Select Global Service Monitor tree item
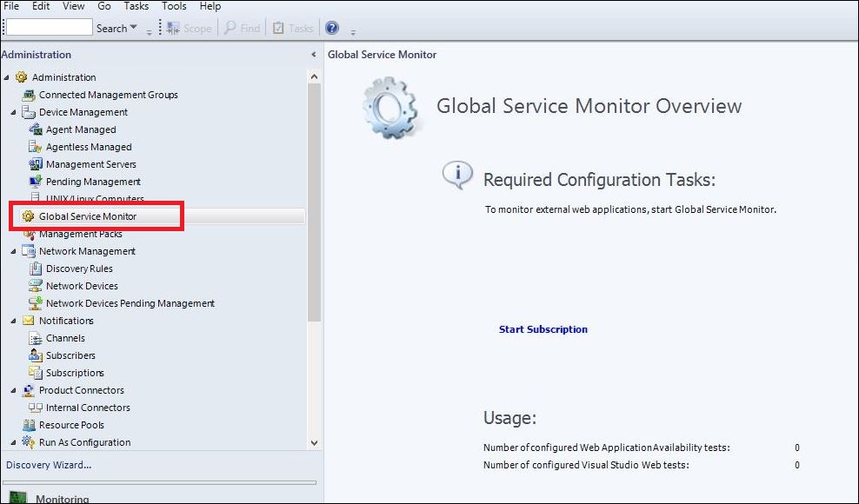 pyautogui.click(x=88, y=216)
